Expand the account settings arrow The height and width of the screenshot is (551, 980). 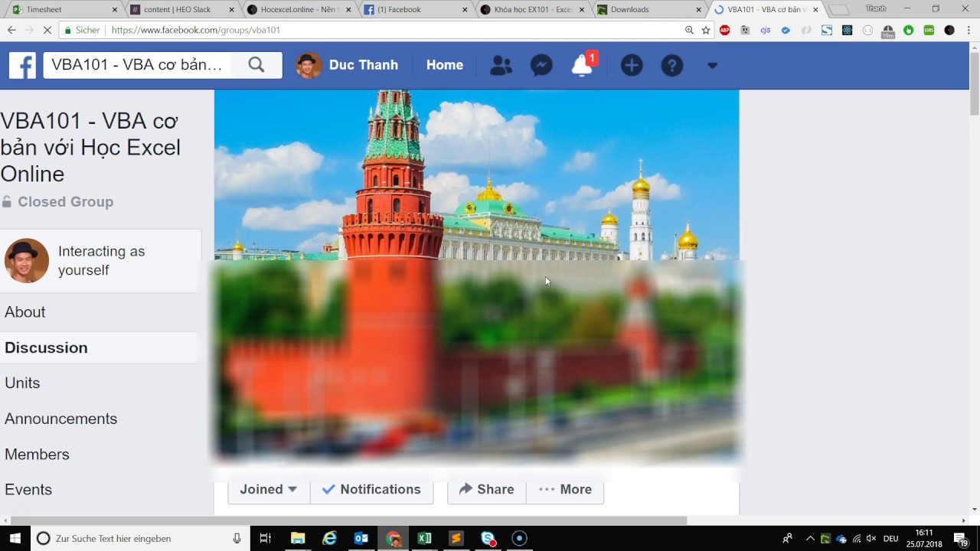coord(712,66)
